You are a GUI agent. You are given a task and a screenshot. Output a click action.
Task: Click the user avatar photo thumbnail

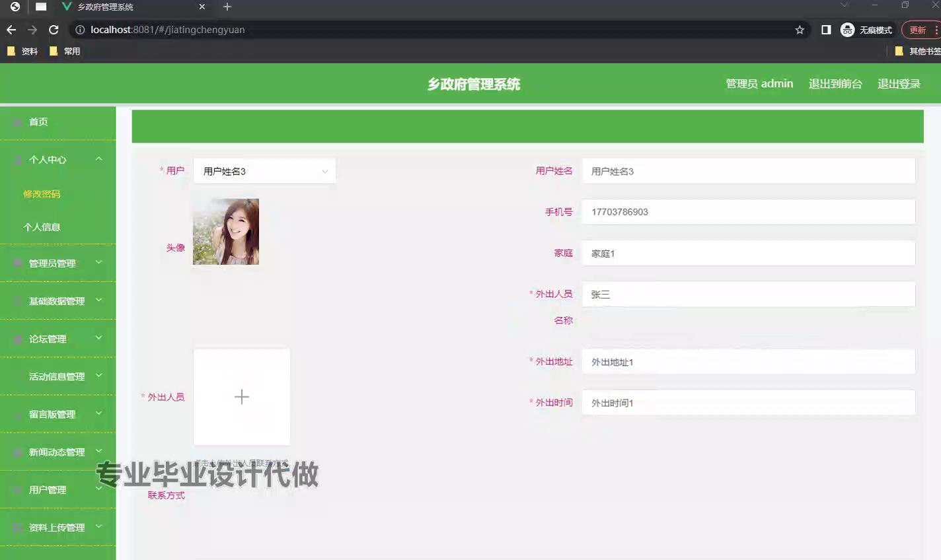pyautogui.click(x=226, y=232)
